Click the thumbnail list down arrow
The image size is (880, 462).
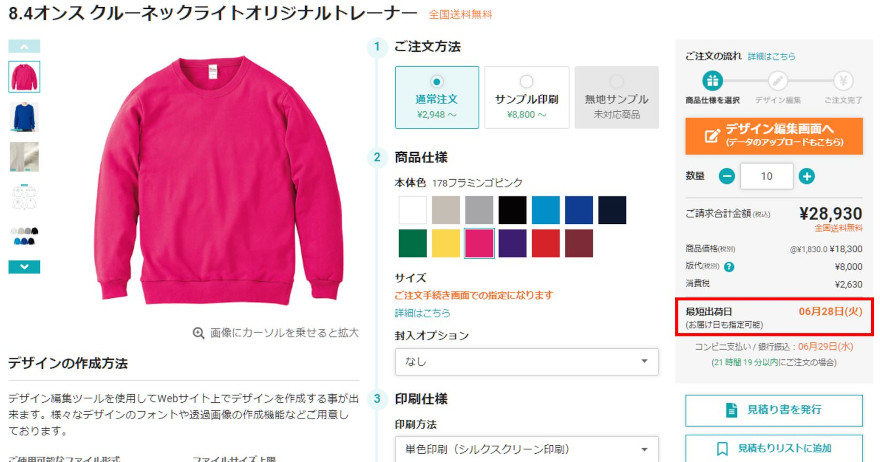(x=24, y=267)
